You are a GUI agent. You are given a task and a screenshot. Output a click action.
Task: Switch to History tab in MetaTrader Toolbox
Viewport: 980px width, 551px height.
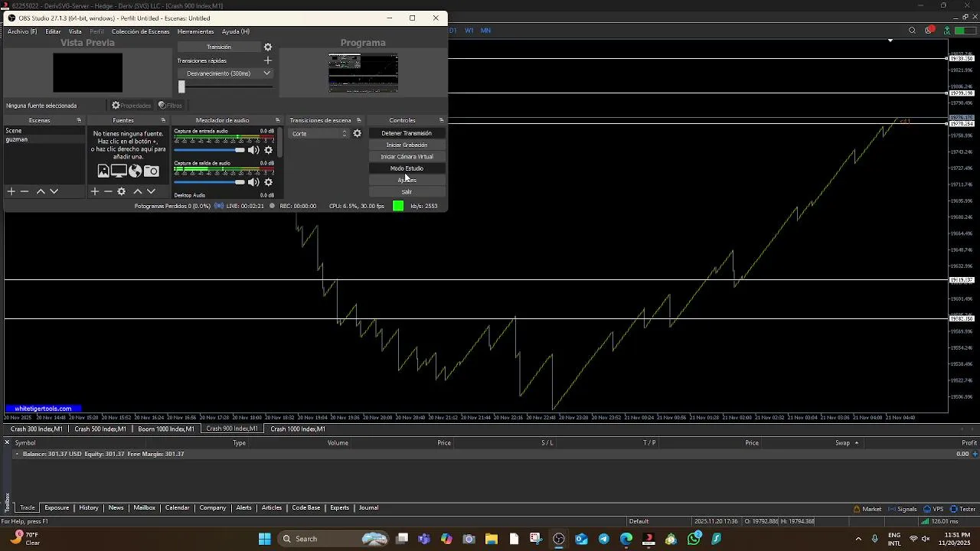pos(89,508)
